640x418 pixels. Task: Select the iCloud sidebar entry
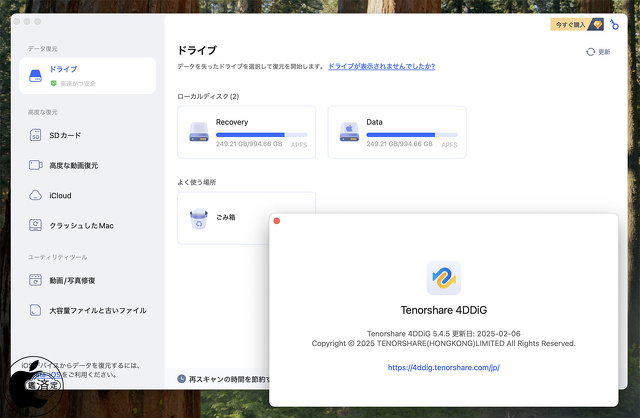[87, 196]
